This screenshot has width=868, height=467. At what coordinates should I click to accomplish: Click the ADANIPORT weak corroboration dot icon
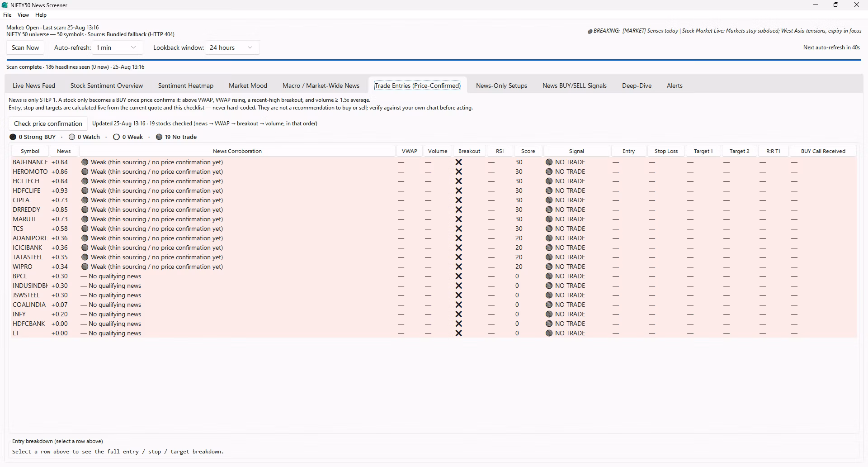[85, 238]
